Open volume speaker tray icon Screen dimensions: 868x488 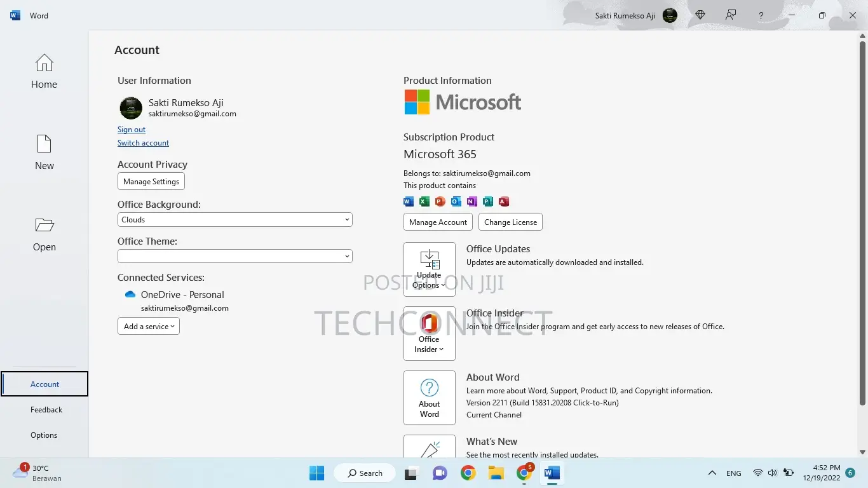[773, 473]
